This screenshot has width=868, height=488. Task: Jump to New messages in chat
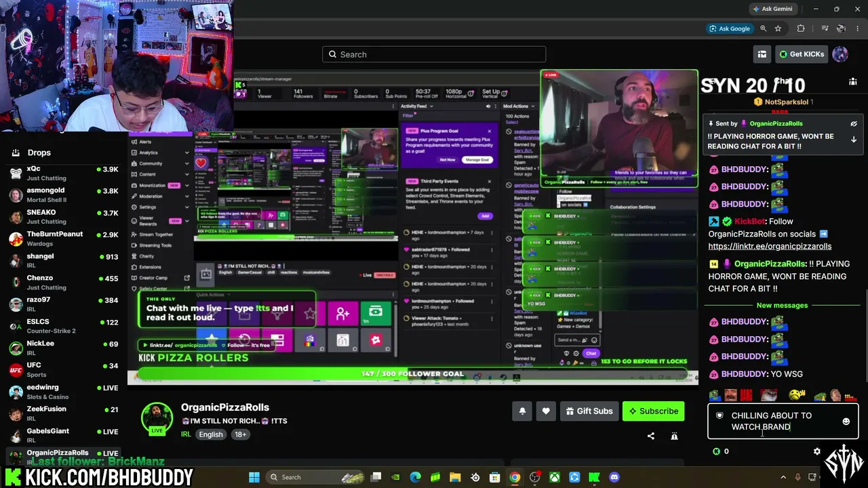point(782,306)
